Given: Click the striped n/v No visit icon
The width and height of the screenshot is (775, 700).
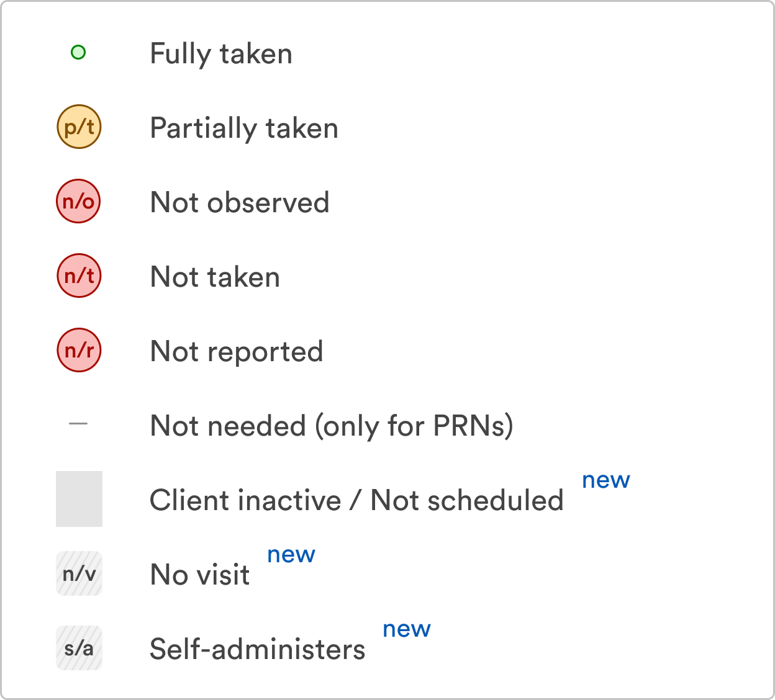Looking at the screenshot, I should pyautogui.click(x=79, y=573).
